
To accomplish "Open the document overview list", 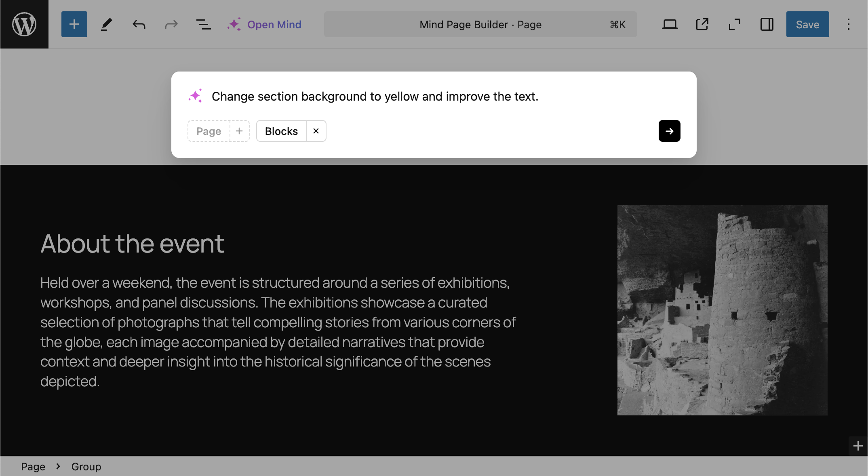I will click(203, 24).
